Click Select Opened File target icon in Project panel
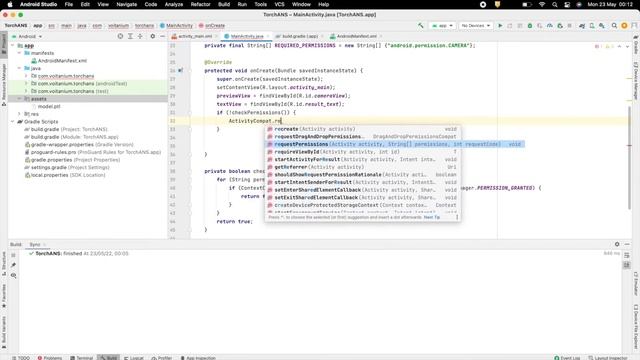640x360 pixels. point(120,36)
